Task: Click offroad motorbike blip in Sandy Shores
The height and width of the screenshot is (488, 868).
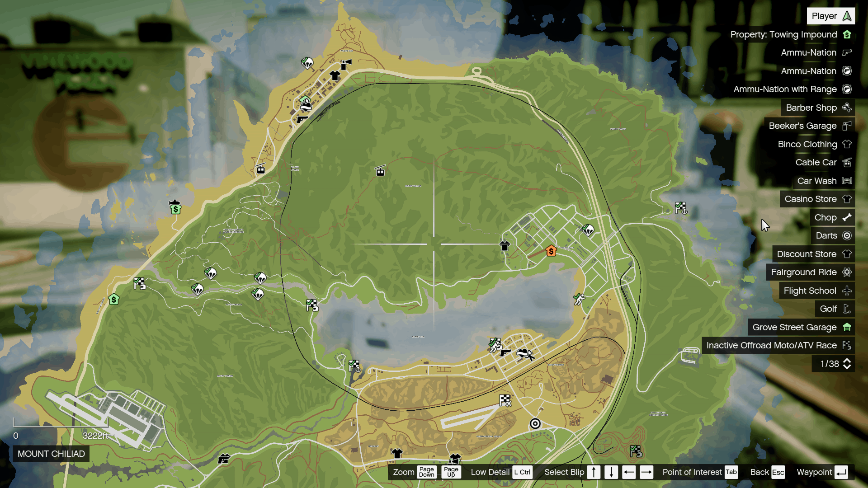Action: coord(525,354)
